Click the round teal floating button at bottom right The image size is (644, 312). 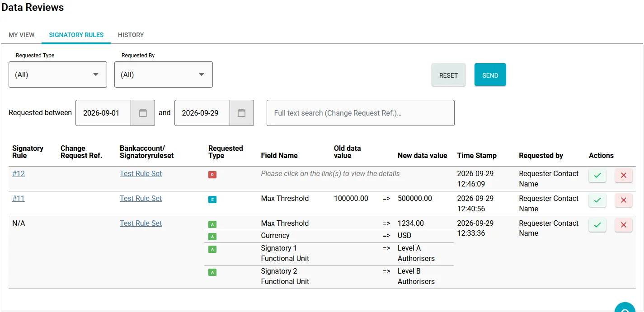626,308
